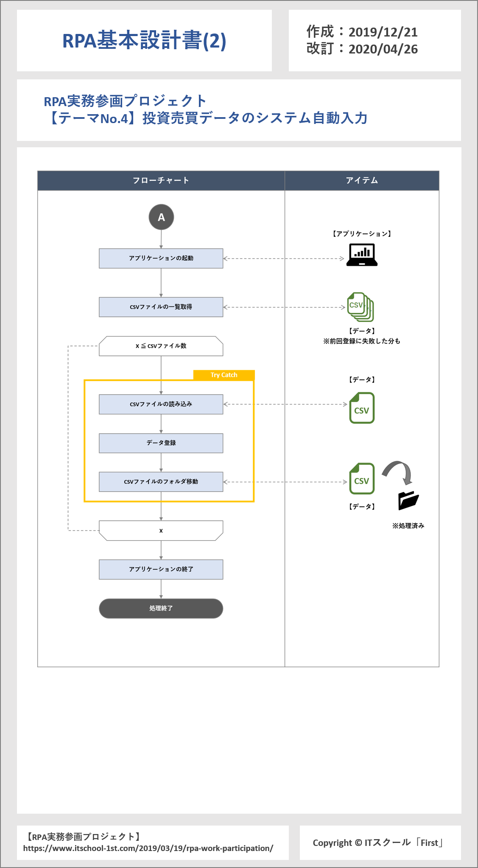Click the x ≦ CSVファイル数 loop start

161,346
